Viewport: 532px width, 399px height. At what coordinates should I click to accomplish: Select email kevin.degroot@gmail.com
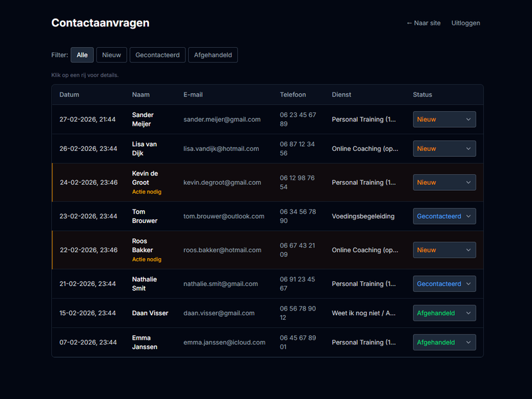(x=222, y=182)
